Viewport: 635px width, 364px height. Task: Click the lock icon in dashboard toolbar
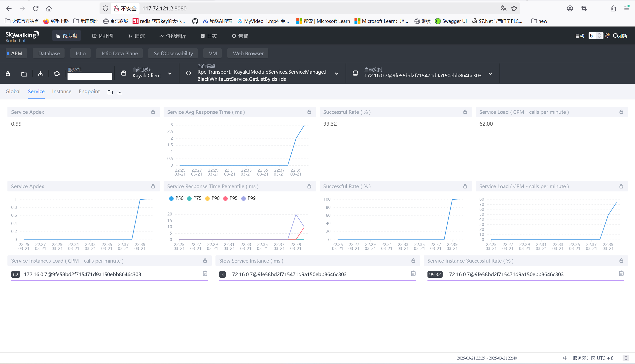tap(8, 74)
